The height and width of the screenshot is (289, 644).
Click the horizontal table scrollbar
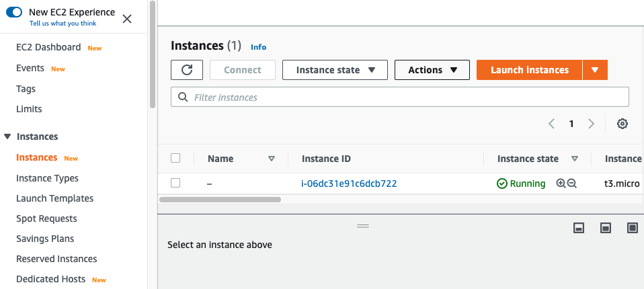pos(220,200)
